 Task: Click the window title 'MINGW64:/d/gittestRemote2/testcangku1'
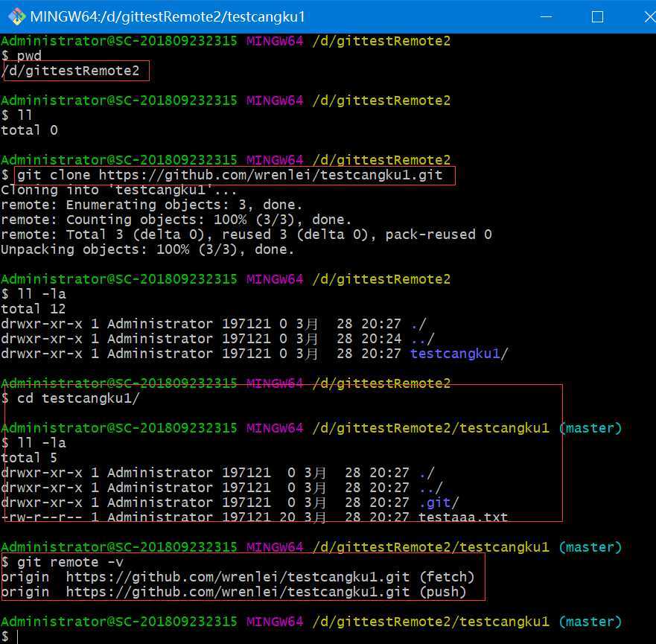pyautogui.click(x=168, y=16)
